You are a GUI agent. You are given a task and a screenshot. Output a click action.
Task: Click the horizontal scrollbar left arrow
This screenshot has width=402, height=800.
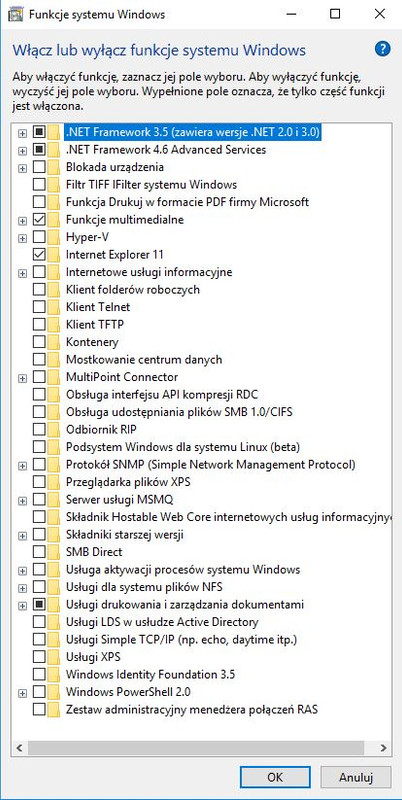click(19, 748)
